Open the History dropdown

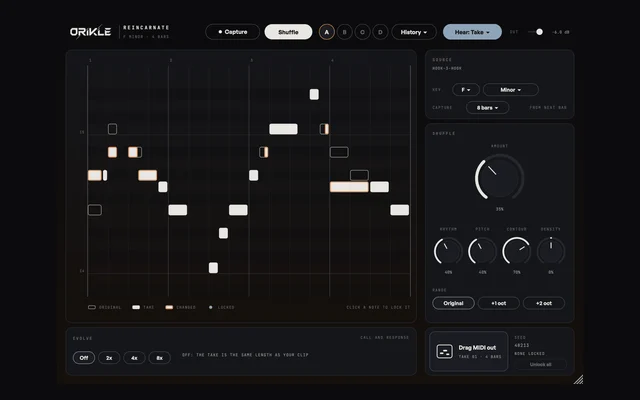coord(414,32)
